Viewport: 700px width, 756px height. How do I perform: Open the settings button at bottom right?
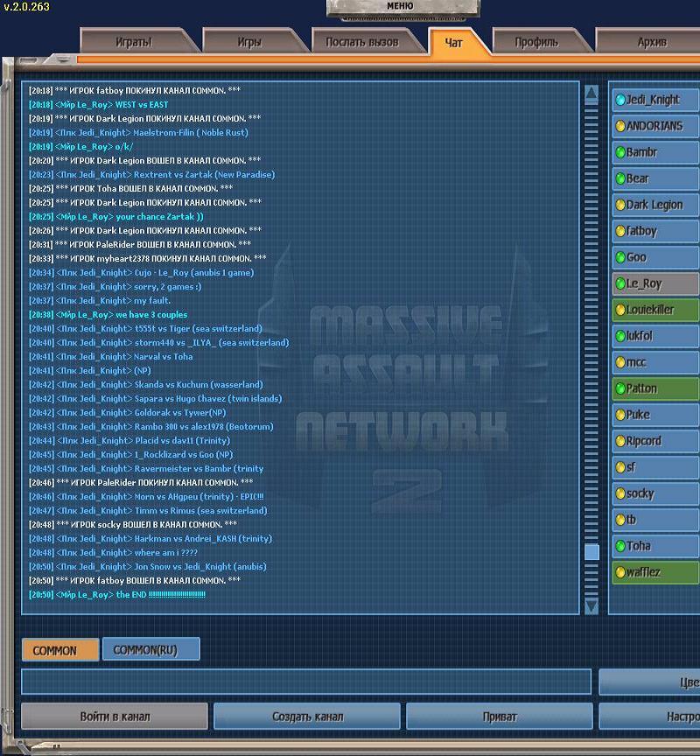click(649, 717)
